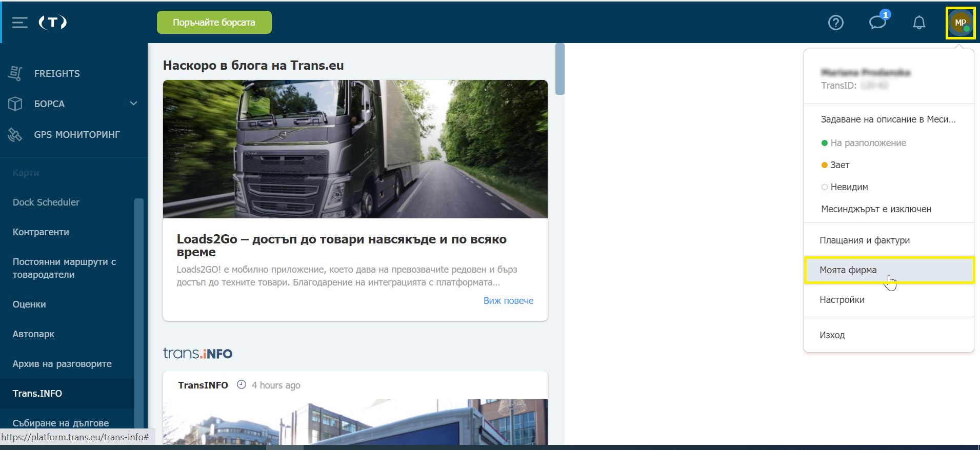This screenshot has height=450, width=980.
Task: Open the messenger chat bubble icon
Action: point(877,23)
